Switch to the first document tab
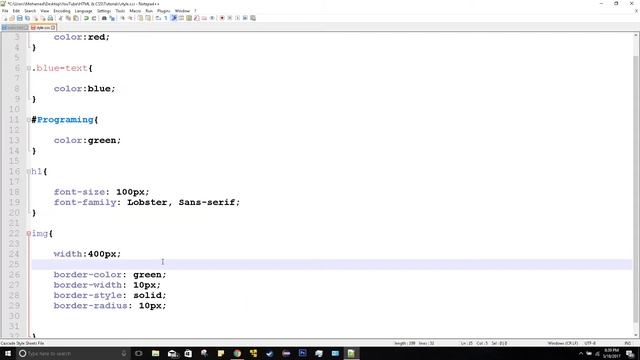This screenshot has width=640, height=360. [x=15, y=27]
